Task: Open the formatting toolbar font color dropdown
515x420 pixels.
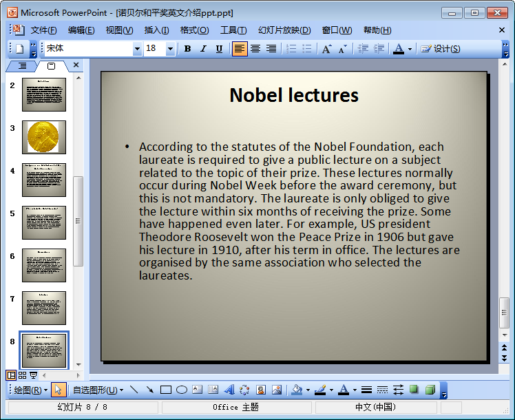Action: [x=410, y=50]
